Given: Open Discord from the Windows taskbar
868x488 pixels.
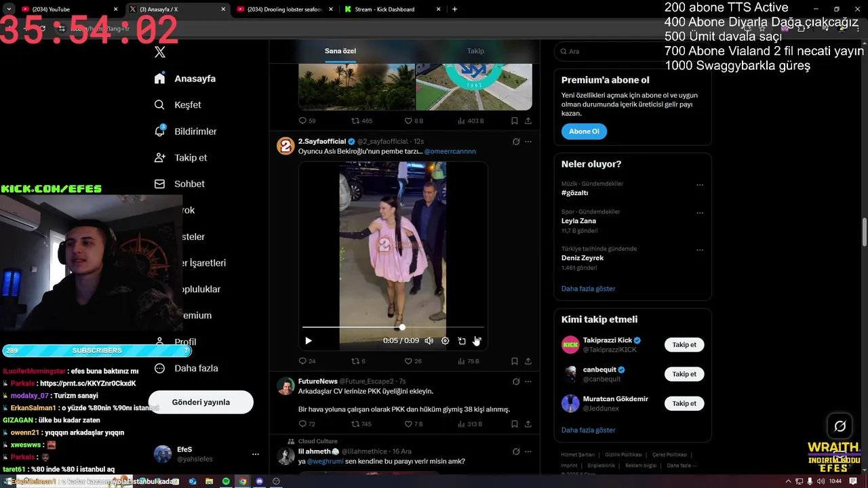Looking at the screenshot, I should [x=259, y=481].
